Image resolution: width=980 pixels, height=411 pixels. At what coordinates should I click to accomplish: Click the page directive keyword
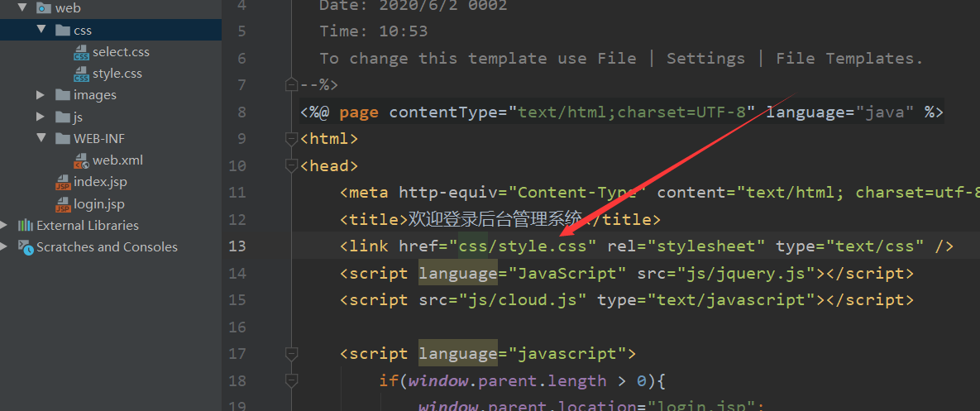[359, 112]
